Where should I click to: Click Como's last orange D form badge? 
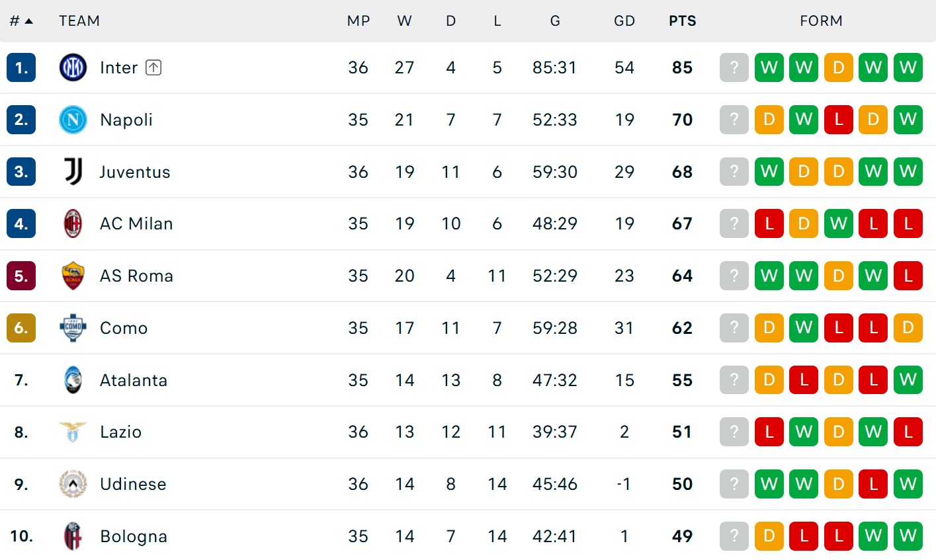pos(908,328)
